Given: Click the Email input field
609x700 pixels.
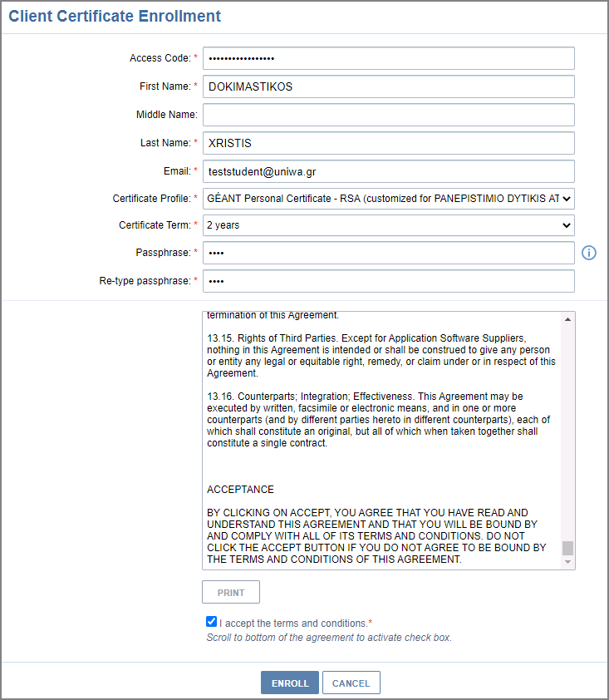Looking at the screenshot, I should pos(389,171).
